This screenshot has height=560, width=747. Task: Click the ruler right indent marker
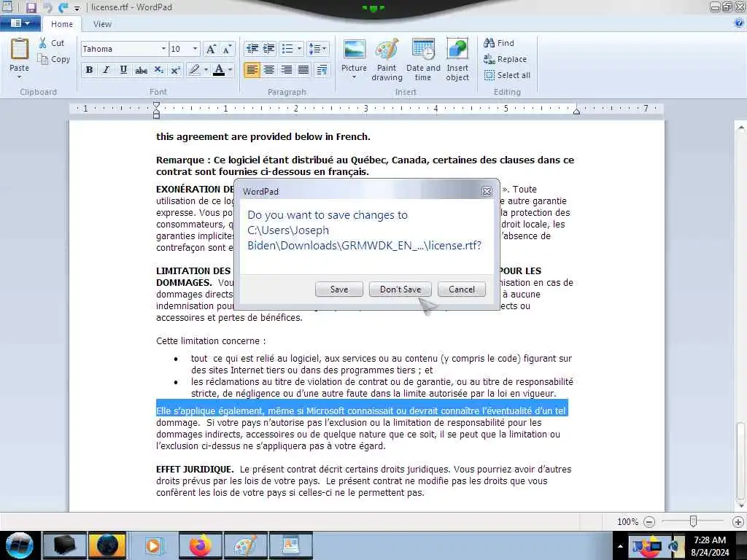point(576,112)
